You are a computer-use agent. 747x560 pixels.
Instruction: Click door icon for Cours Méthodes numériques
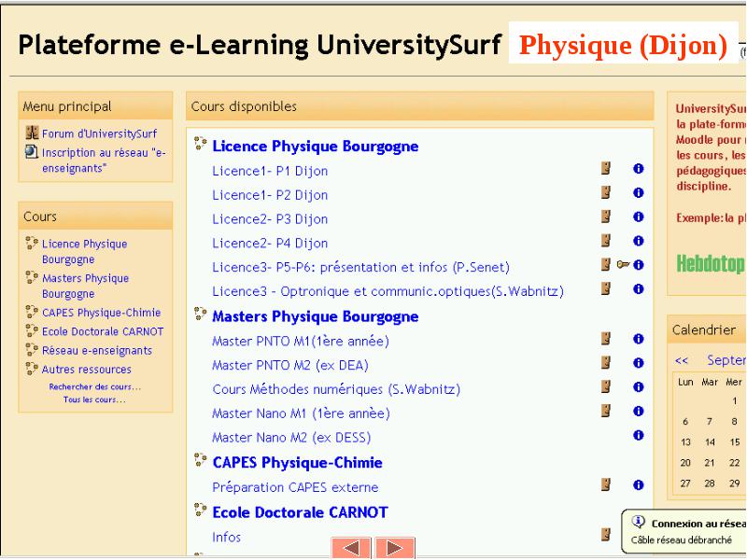click(606, 386)
